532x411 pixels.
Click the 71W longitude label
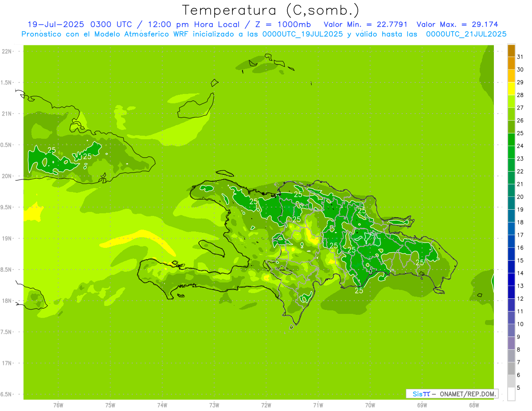coord(318,405)
